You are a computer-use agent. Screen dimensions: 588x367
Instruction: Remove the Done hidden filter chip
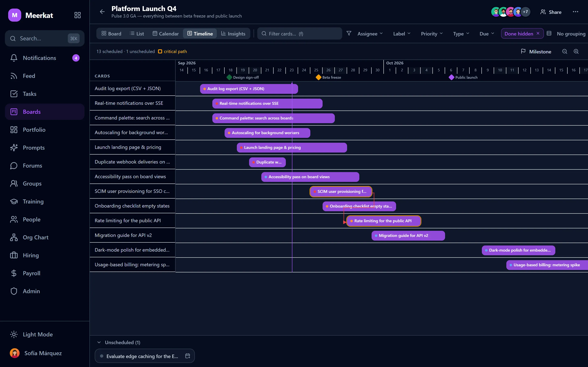tap(538, 33)
